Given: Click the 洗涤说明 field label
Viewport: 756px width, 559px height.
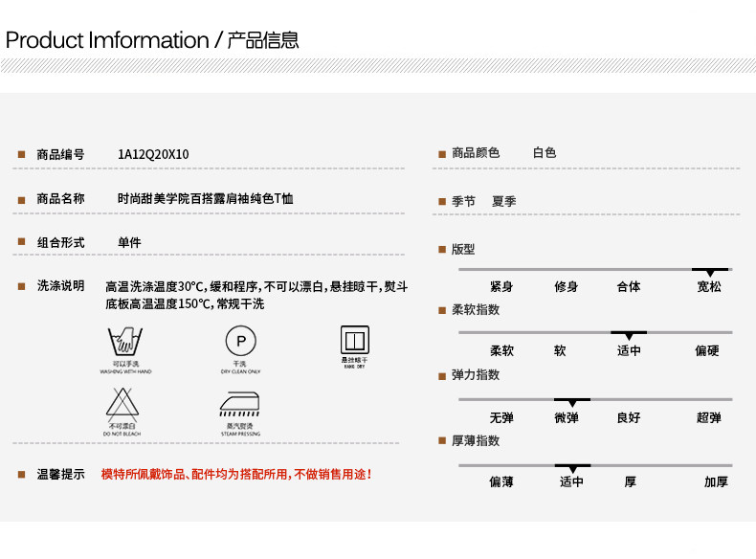Looking at the screenshot, I should [60, 285].
